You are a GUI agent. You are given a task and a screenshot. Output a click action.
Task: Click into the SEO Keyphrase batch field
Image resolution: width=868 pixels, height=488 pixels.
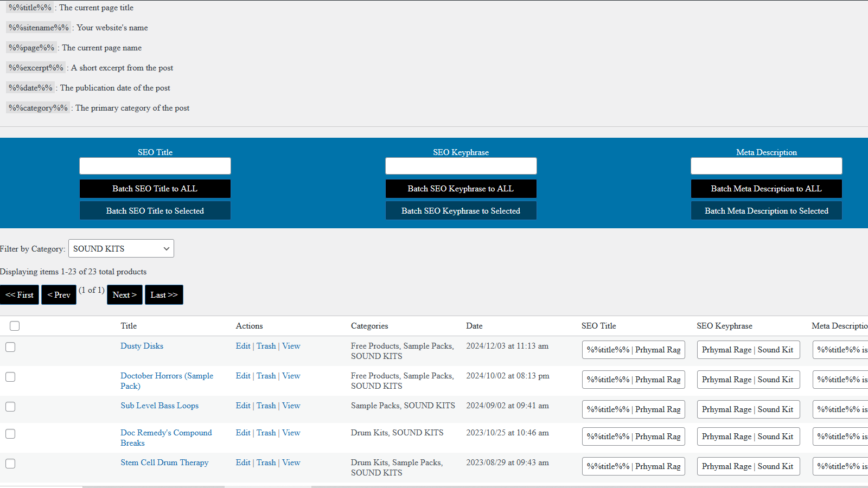coord(461,166)
